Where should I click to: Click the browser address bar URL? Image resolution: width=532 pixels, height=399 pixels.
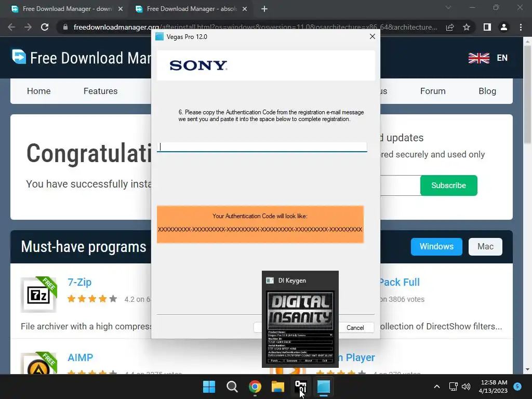coord(255,27)
